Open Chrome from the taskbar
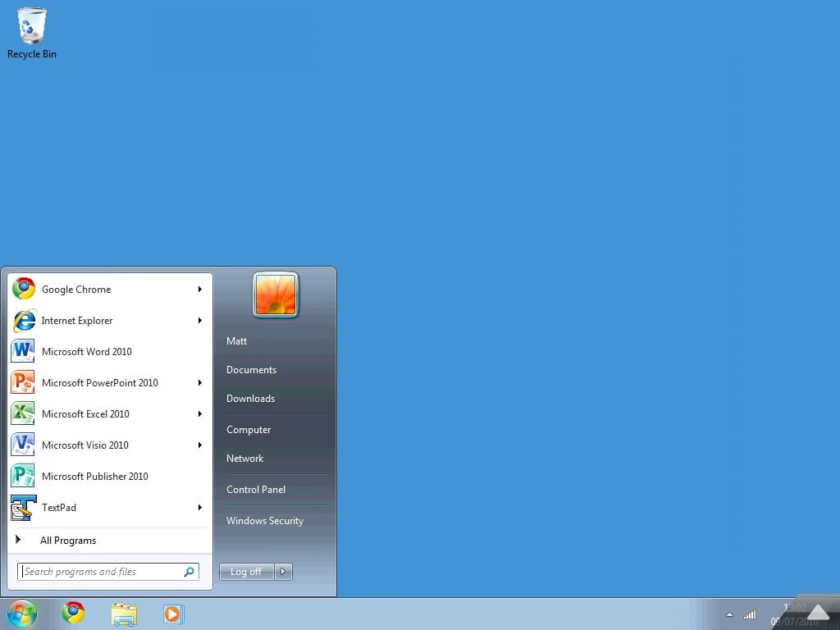Viewport: 840px width, 630px height. click(73, 613)
